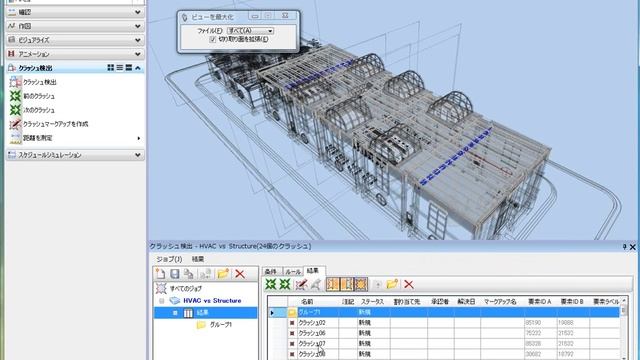This screenshot has width=640, height=360.
Task: Click row selector arrow beside グループ1 row
Action: [x=272, y=313]
